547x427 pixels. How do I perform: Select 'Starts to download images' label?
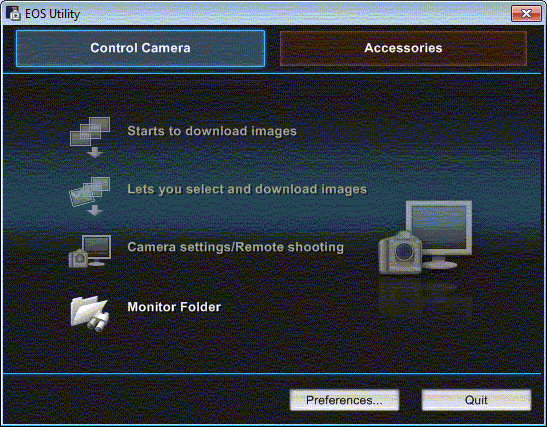point(212,131)
